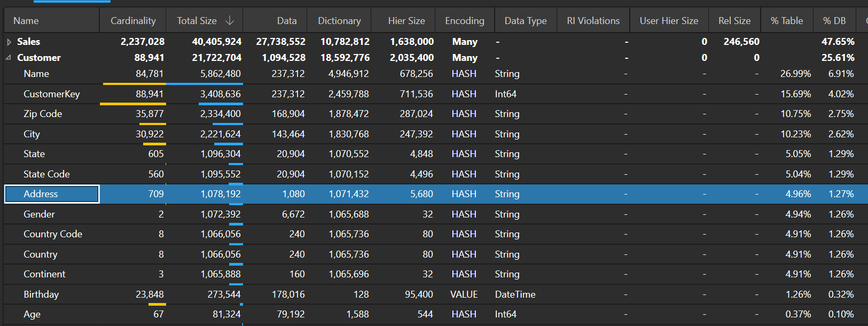Image resolution: width=868 pixels, height=326 pixels.
Task: Click the Gender column row
Action: click(x=39, y=214)
